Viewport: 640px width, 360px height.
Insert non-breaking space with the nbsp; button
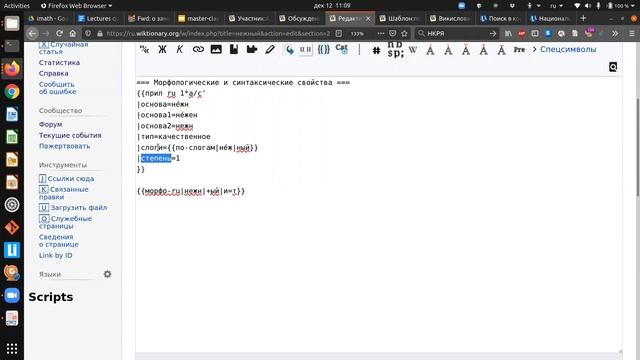[395, 49]
